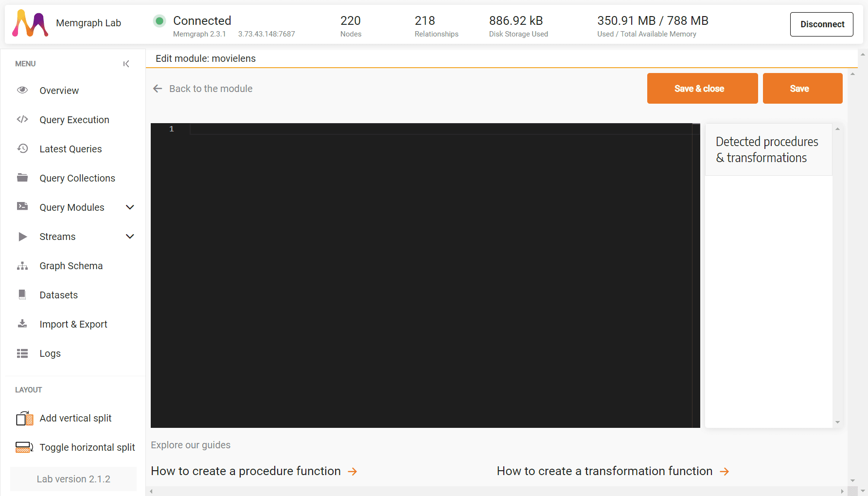Click the 'Connected' status text
Image resolution: width=868 pixels, height=496 pixels.
[202, 21]
